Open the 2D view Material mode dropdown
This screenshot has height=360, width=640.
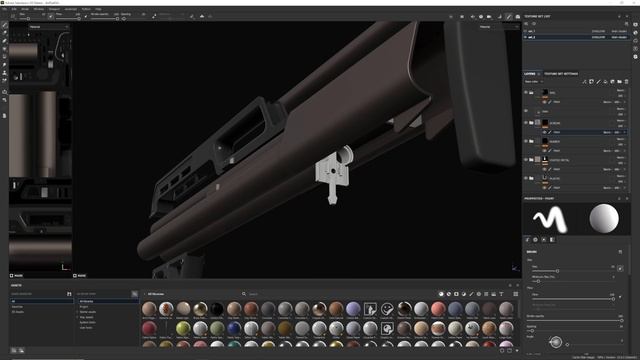49,27
